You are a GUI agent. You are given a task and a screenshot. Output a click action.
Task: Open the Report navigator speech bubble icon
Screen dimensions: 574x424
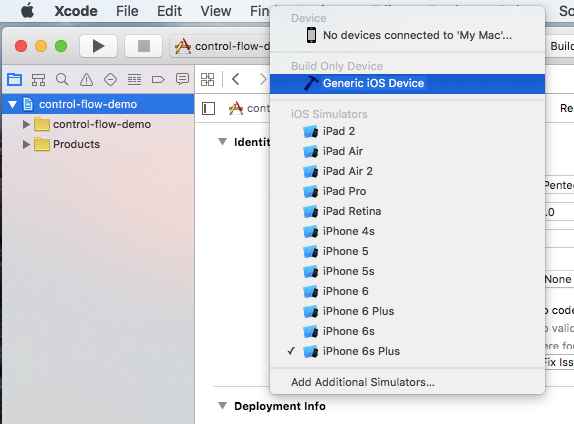(x=182, y=79)
